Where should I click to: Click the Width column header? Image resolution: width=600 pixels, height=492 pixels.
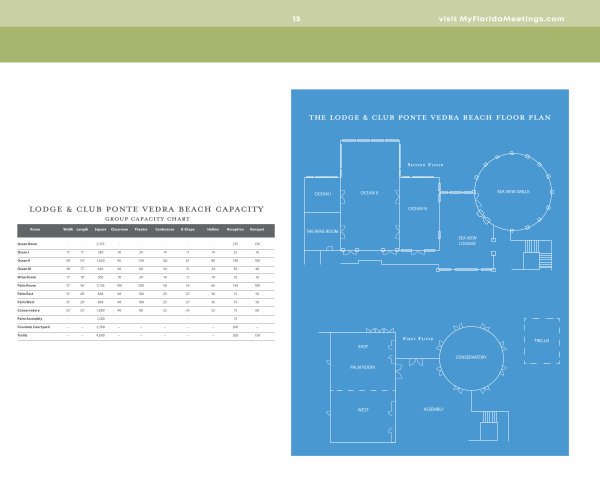68,230
